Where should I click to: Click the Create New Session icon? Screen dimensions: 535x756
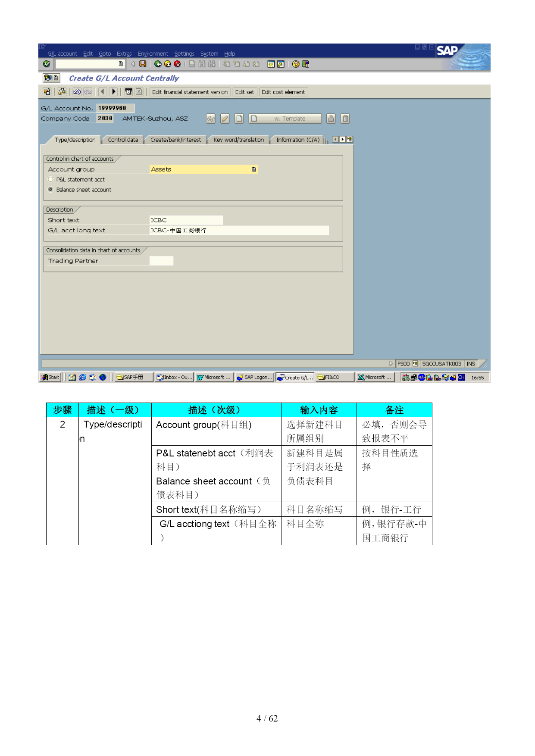click(271, 64)
